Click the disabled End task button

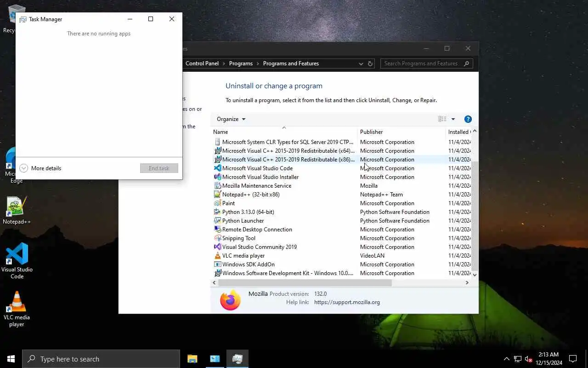point(159,168)
